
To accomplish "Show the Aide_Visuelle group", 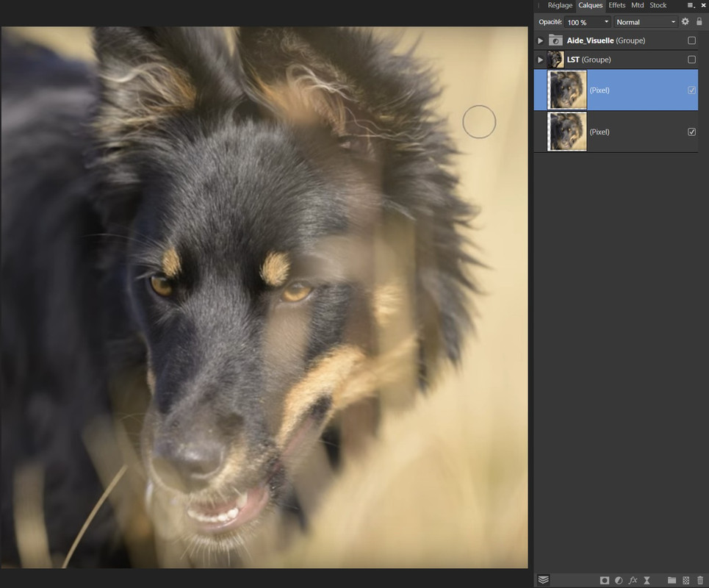I will [691, 40].
